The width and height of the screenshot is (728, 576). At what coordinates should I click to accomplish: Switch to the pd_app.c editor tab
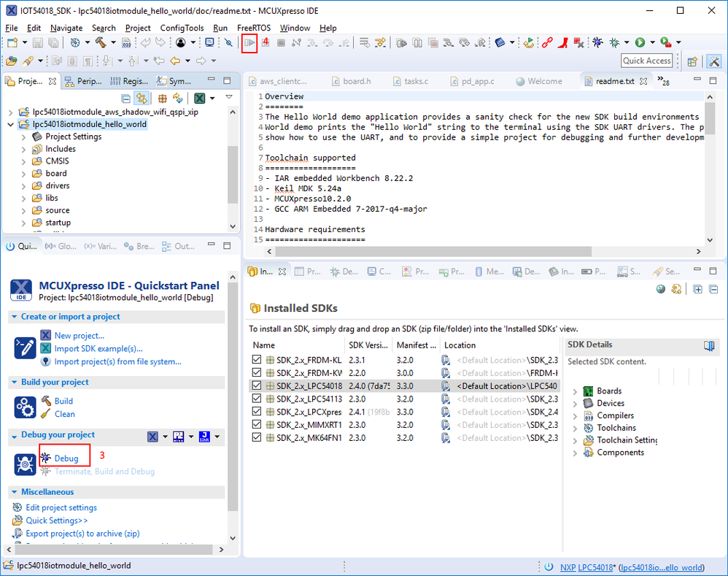point(472,81)
